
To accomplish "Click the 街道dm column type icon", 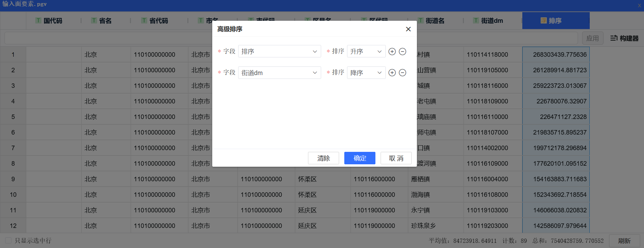I will 476,21.
